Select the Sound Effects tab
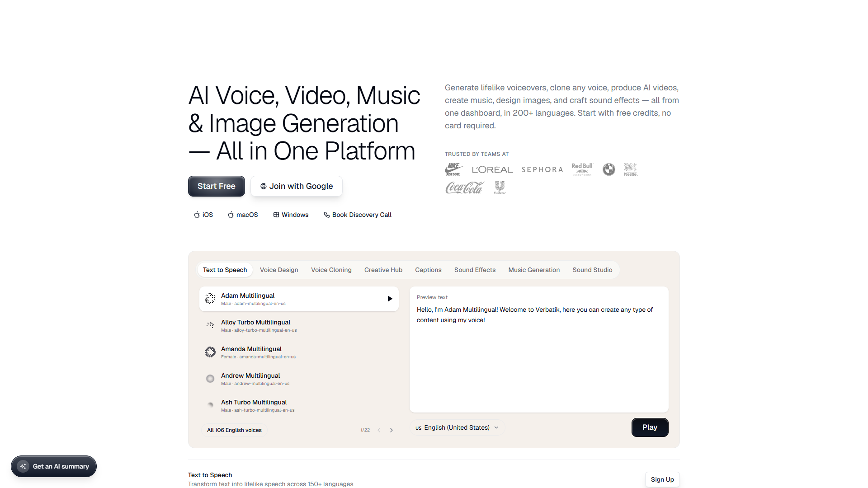Screen dimensions: 868x488 475,270
